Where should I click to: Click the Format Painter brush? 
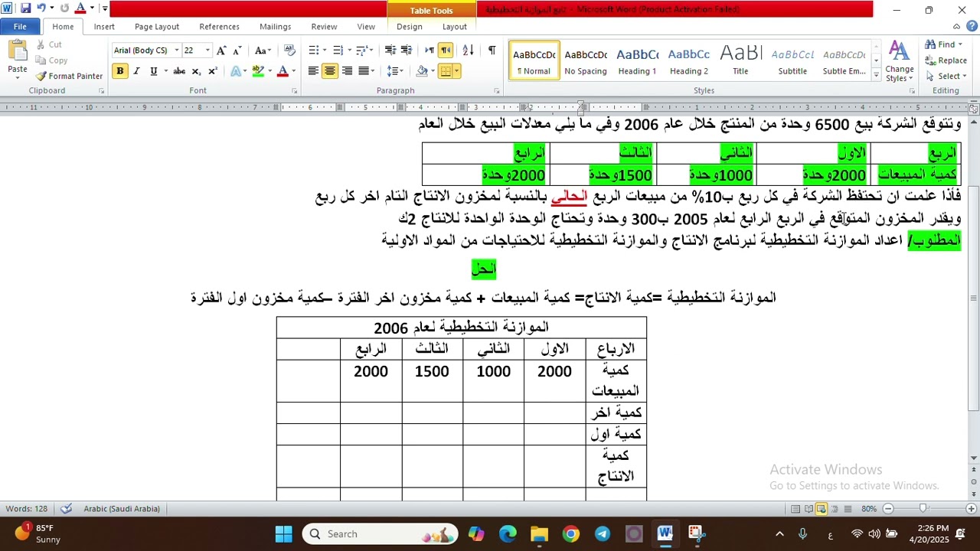pyautogui.click(x=70, y=76)
